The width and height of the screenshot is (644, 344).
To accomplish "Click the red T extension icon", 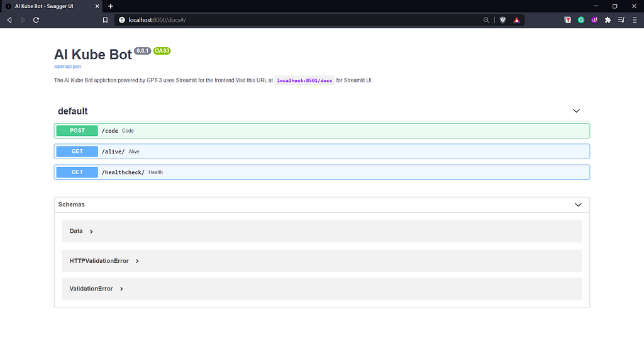I will pyautogui.click(x=568, y=19).
